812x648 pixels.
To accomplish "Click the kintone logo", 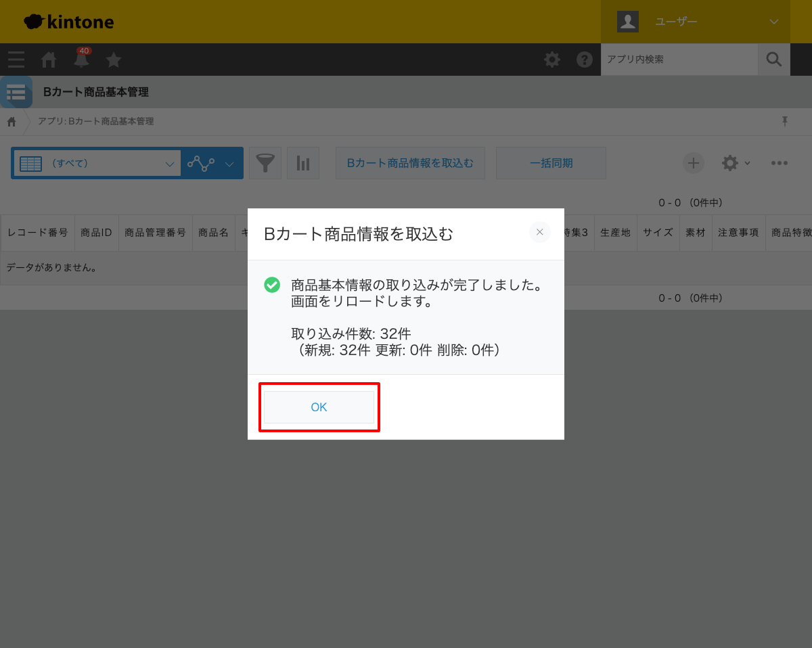I will coord(68,21).
